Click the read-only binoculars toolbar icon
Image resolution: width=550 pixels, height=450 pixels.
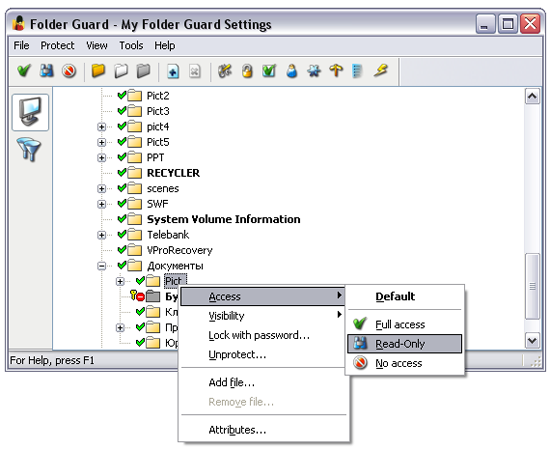(x=47, y=71)
